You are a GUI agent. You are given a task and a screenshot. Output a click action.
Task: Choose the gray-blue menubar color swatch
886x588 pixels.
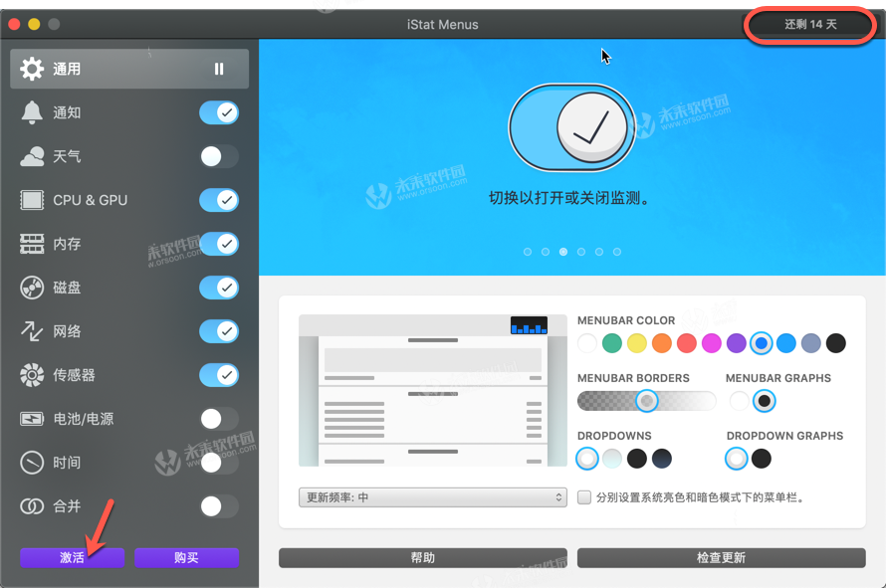811,343
